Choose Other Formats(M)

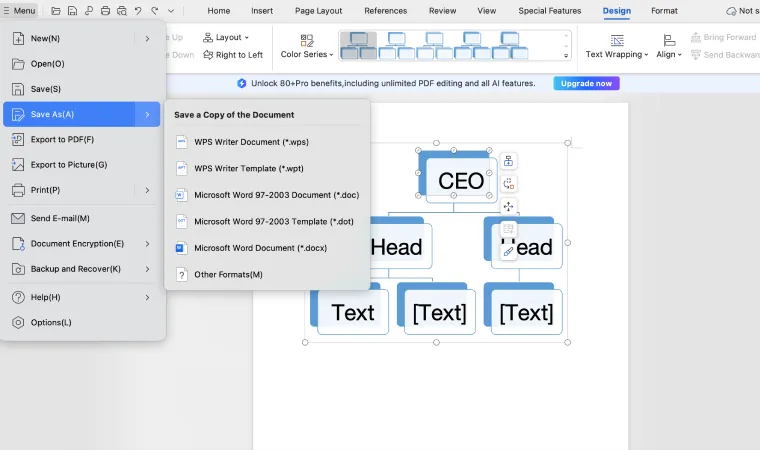[x=267, y=274]
